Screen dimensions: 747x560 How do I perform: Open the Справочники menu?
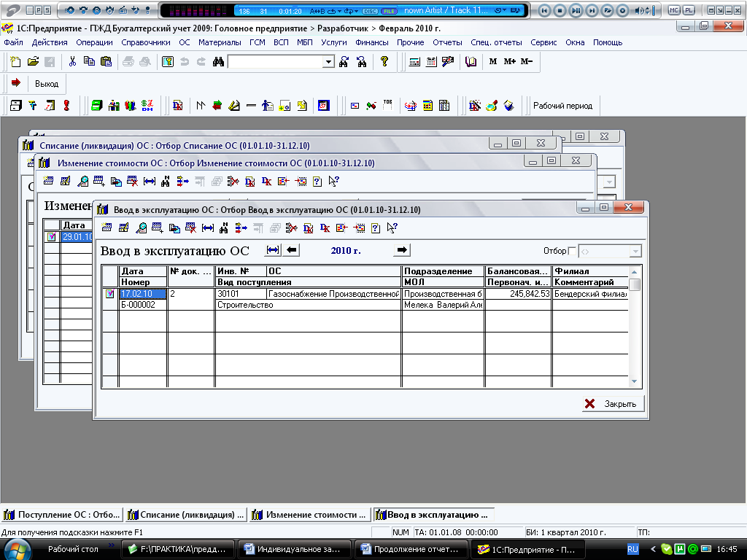[x=146, y=42]
